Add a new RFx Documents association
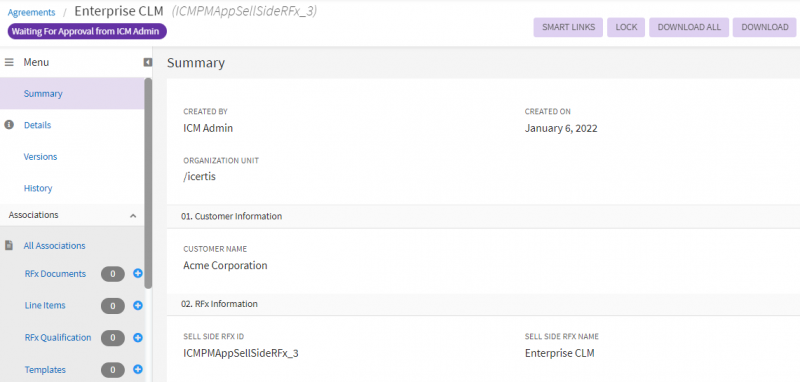The image size is (800, 382). pos(137,273)
